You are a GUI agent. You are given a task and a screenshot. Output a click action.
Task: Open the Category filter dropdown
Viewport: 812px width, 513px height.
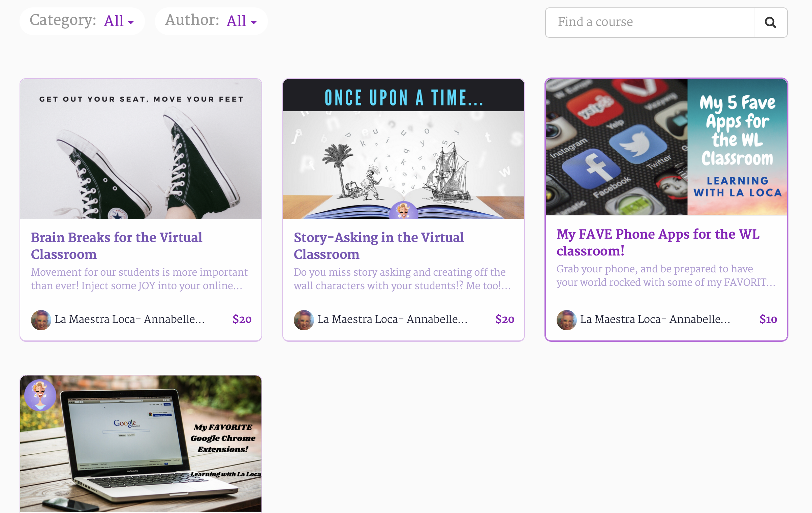tap(118, 21)
